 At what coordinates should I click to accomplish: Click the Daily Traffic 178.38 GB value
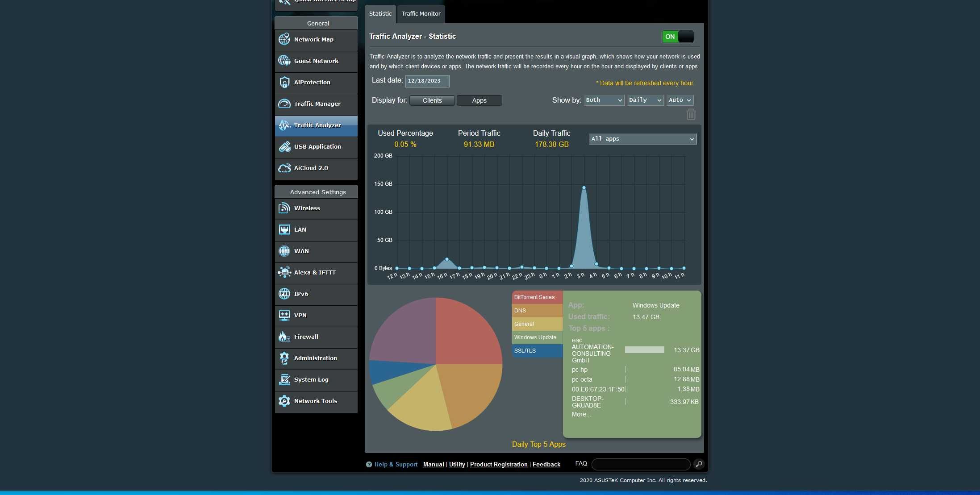(551, 145)
